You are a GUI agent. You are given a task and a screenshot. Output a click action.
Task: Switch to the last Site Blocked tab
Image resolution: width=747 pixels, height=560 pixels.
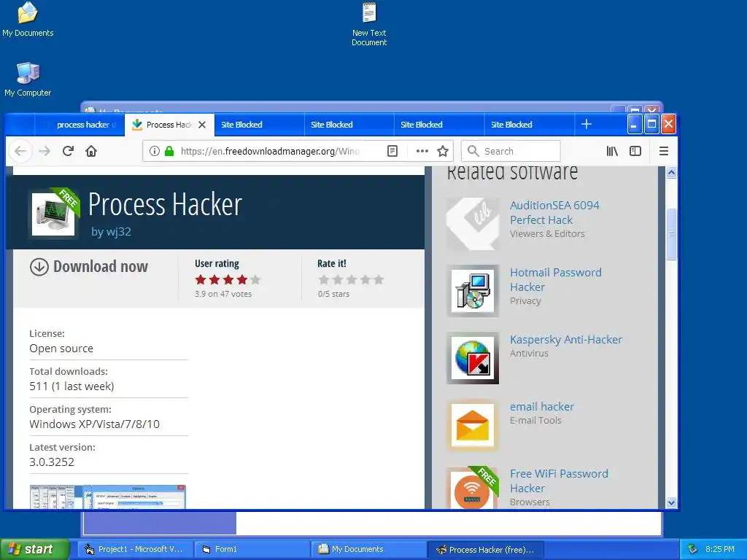[x=530, y=125]
